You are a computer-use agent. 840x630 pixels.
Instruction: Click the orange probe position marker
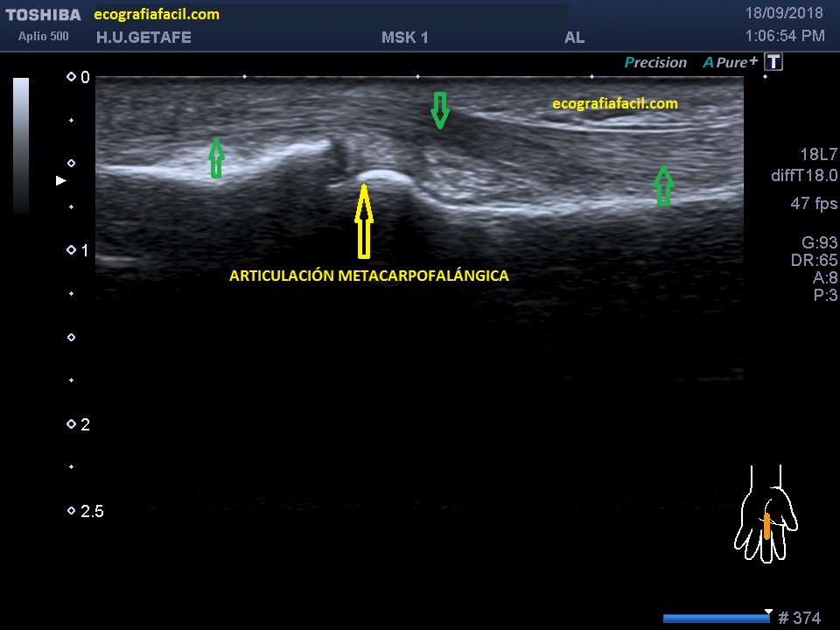(766, 526)
